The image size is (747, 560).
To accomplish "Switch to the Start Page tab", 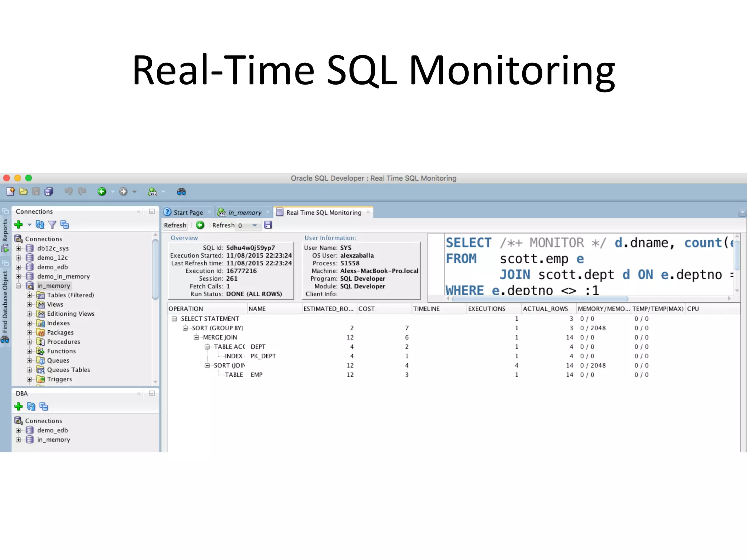I will point(188,212).
